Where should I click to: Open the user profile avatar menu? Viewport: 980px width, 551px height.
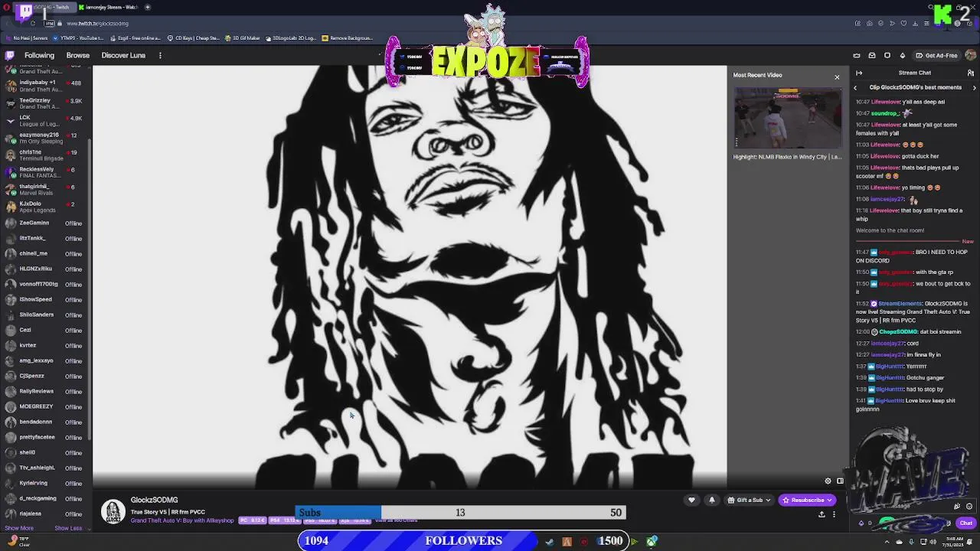971,55
